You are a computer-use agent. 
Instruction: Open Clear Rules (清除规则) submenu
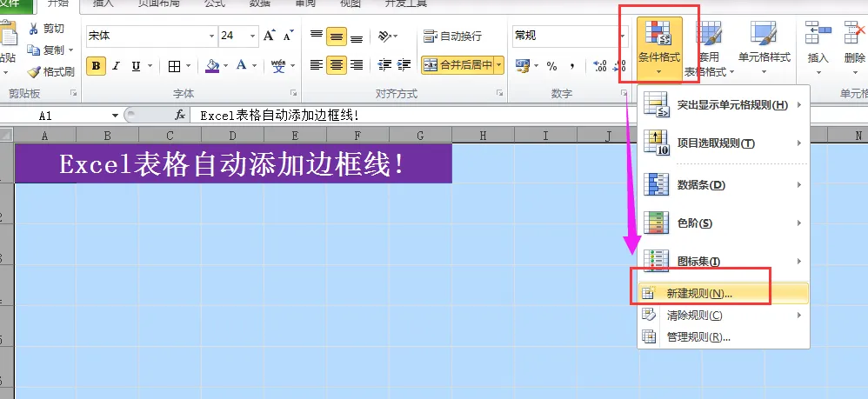(724, 316)
